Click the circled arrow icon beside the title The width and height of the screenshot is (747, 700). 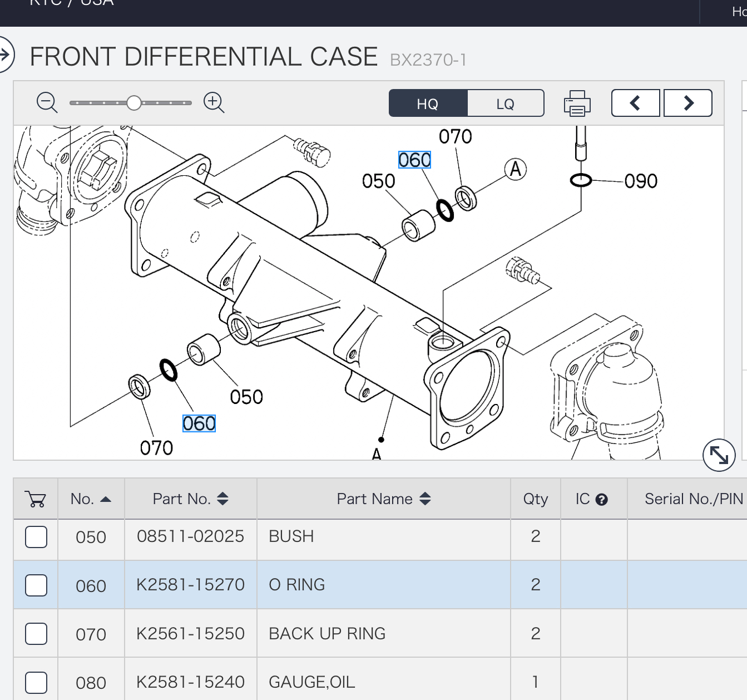coord(4,55)
